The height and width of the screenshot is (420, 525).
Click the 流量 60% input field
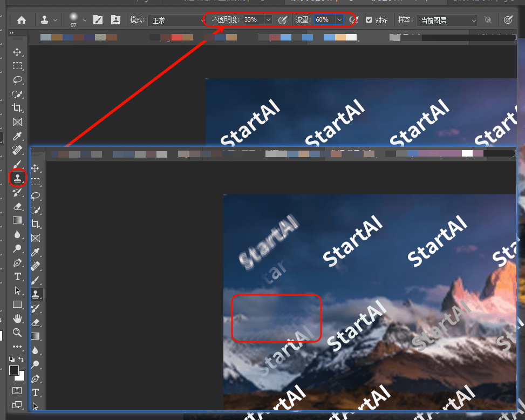324,19
